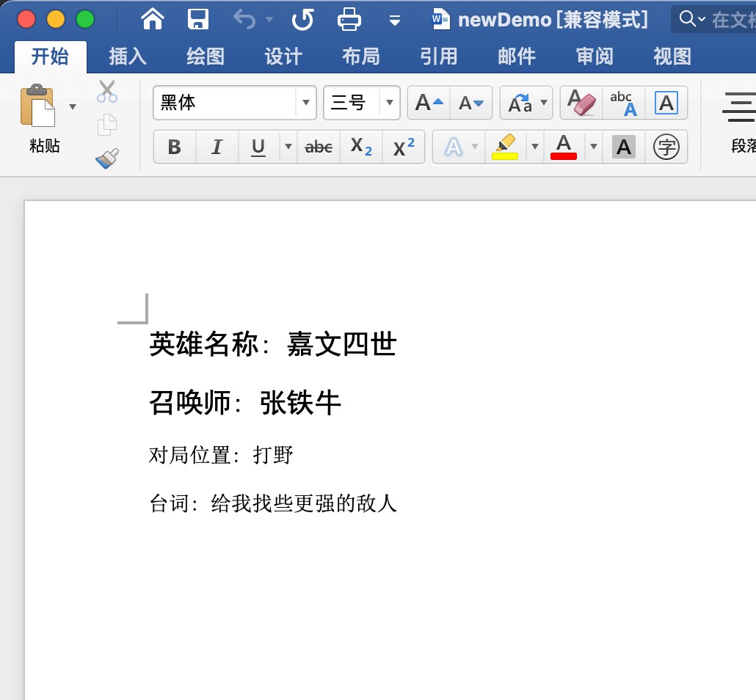Expand the Change Case dropdown arrow
This screenshot has height=700, width=756.
pyautogui.click(x=544, y=103)
